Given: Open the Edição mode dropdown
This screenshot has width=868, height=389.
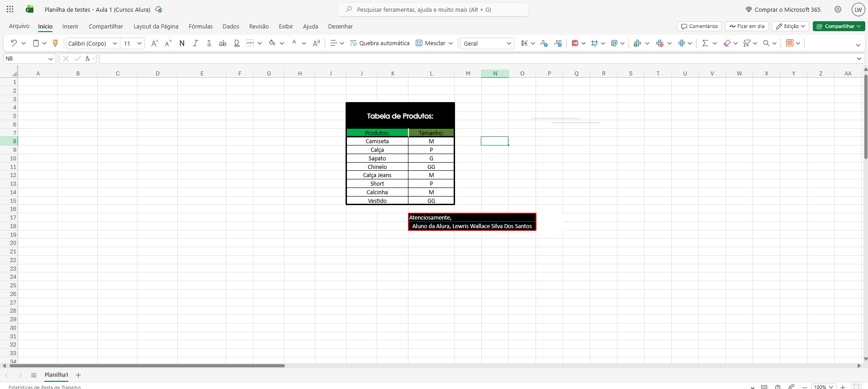Looking at the screenshot, I should [791, 26].
